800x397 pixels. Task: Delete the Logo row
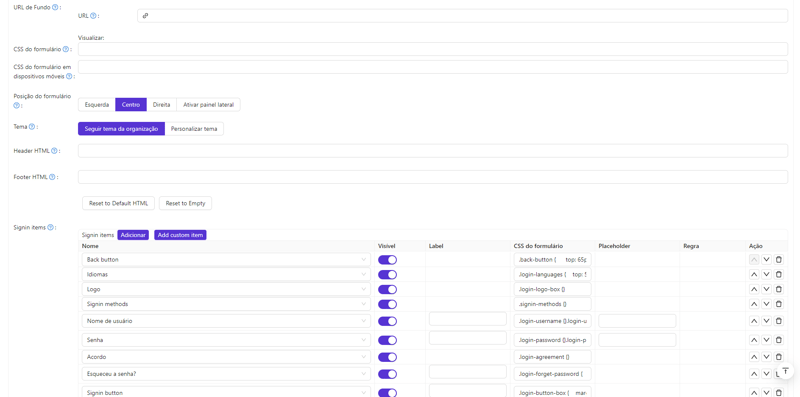[x=779, y=289]
